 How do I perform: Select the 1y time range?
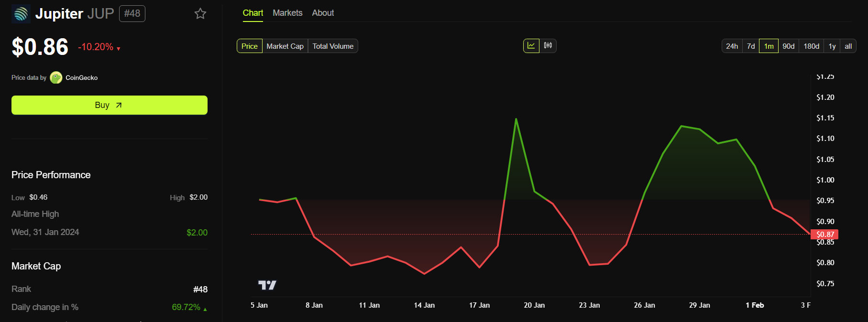tap(832, 46)
